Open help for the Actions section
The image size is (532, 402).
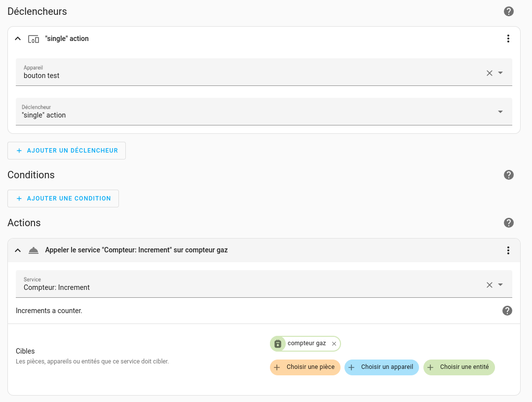coord(509,223)
